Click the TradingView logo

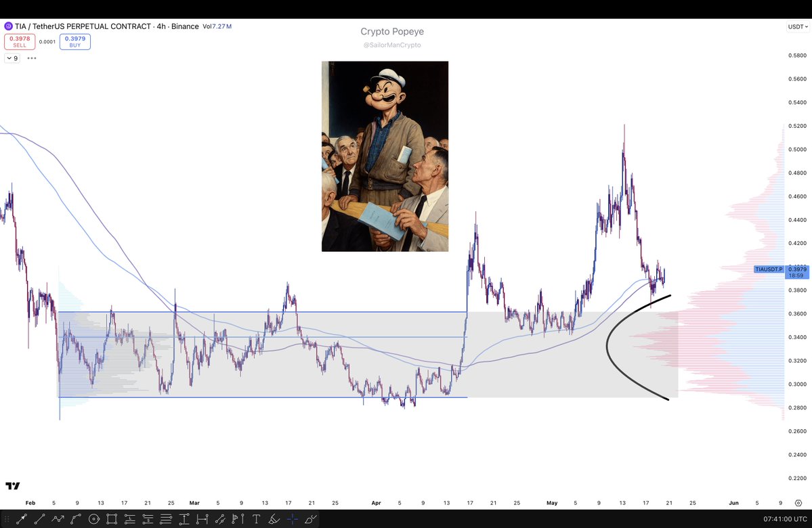tap(12, 485)
